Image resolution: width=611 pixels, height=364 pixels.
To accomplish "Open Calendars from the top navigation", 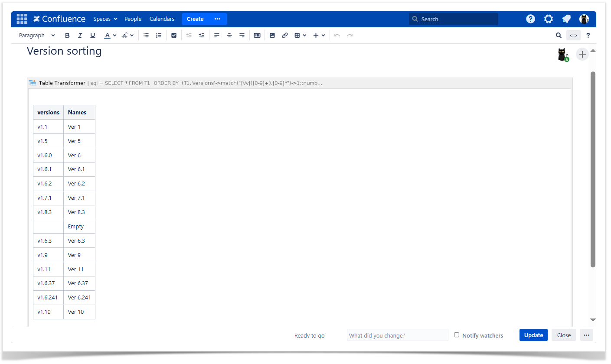I will tap(162, 19).
